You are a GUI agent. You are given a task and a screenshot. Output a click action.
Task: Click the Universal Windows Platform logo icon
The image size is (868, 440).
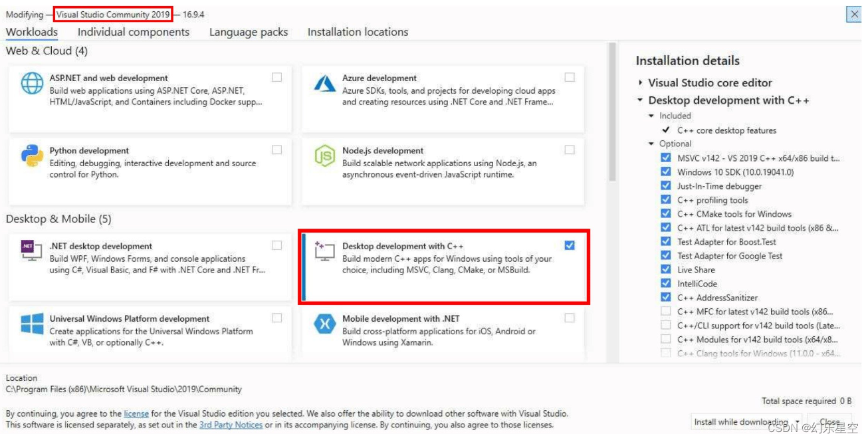click(x=32, y=324)
